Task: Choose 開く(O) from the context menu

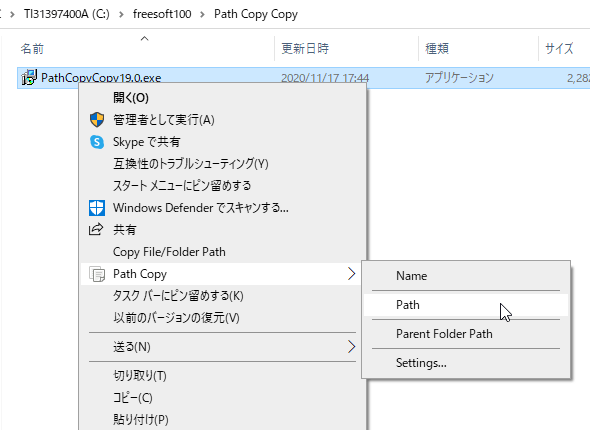Action: 223,98
